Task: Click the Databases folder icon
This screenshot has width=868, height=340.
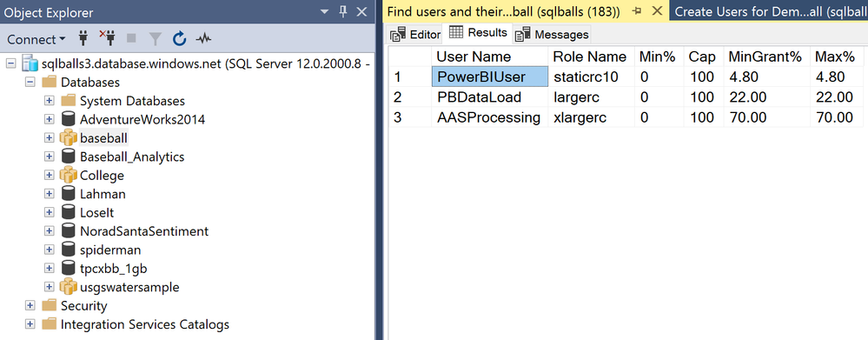Action: [x=50, y=83]
